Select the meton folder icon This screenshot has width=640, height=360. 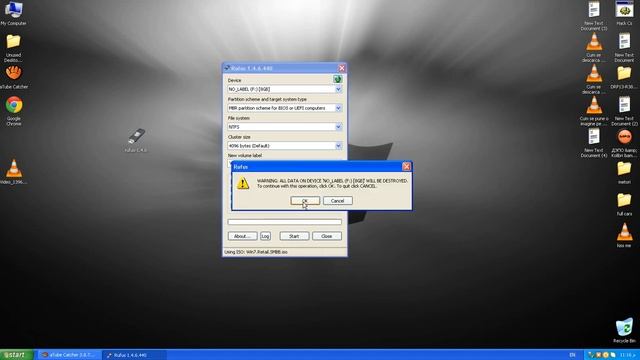click(x=624, y=173)
